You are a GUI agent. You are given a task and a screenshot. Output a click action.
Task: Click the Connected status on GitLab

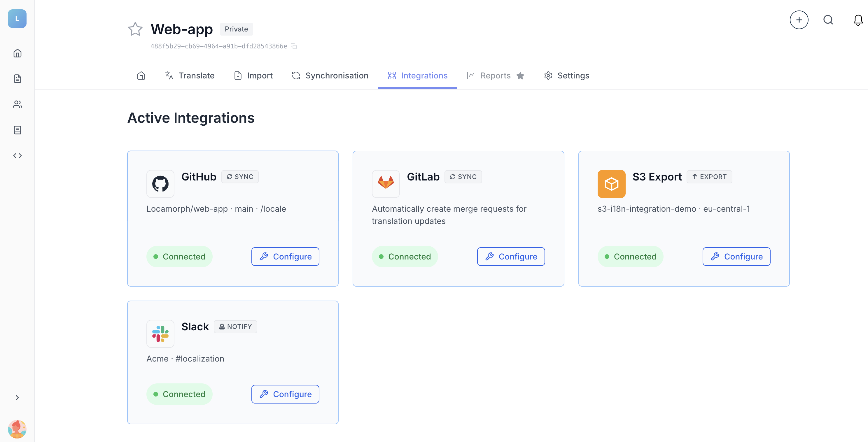pyautogui.click(x=405, y=256)
